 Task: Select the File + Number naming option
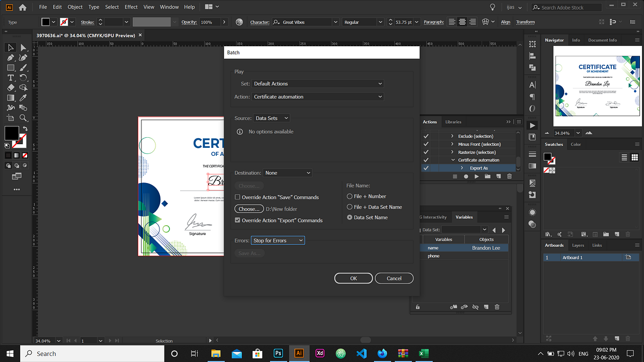pyautogui.click(x=350, y=196)
